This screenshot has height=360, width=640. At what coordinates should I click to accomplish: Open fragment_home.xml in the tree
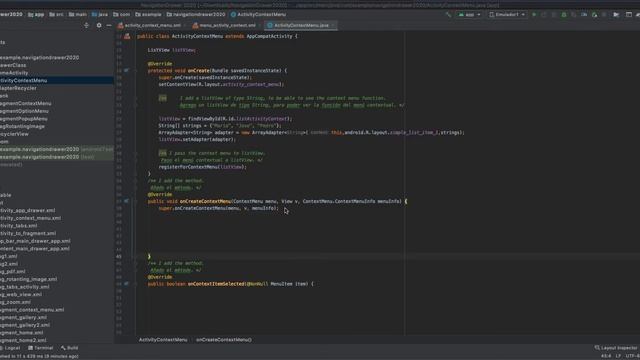[x=22, y=333]
